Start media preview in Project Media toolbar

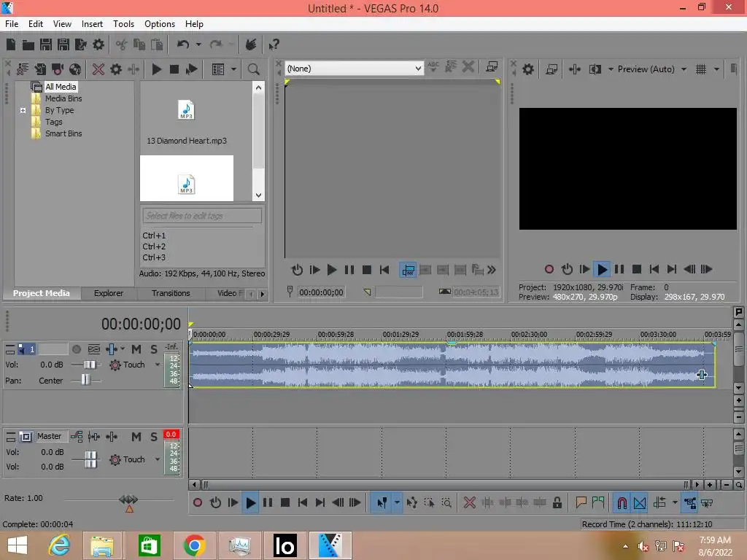pyautogui.click(x=156, y=69)
